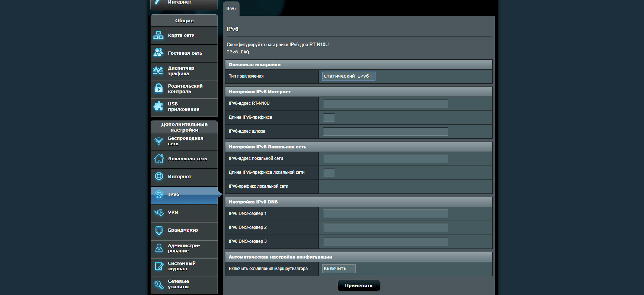Open the Беспроводная сеть settings

[x=184, y=141]
